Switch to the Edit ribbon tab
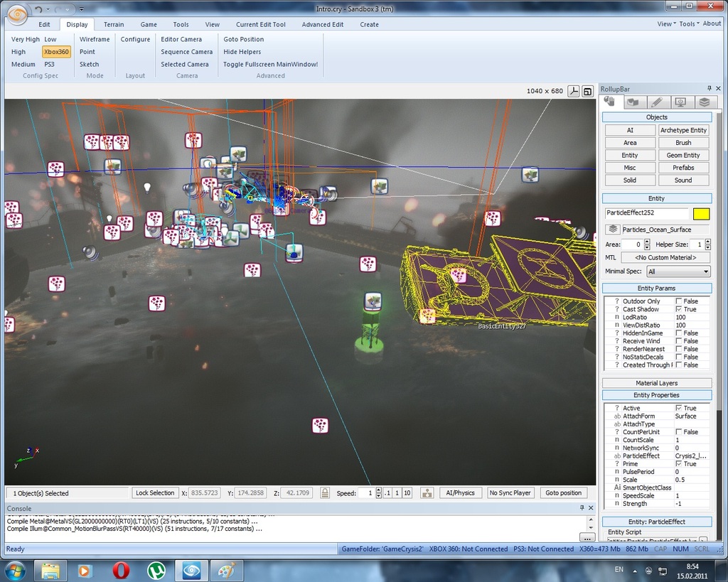This screenshot has width=728, height=582. point(44,25)
